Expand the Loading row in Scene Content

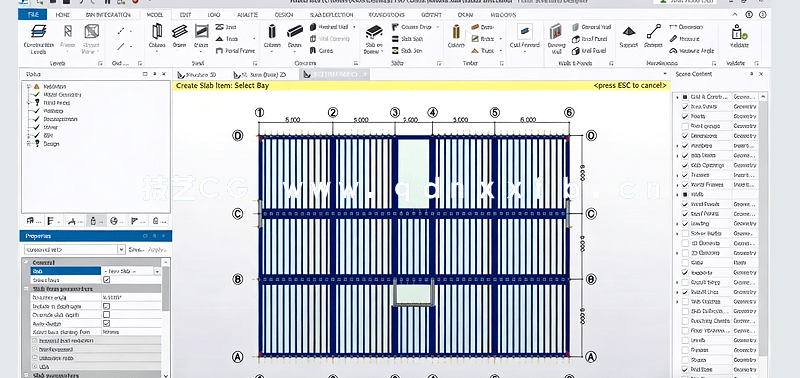[x=678, y=224]
